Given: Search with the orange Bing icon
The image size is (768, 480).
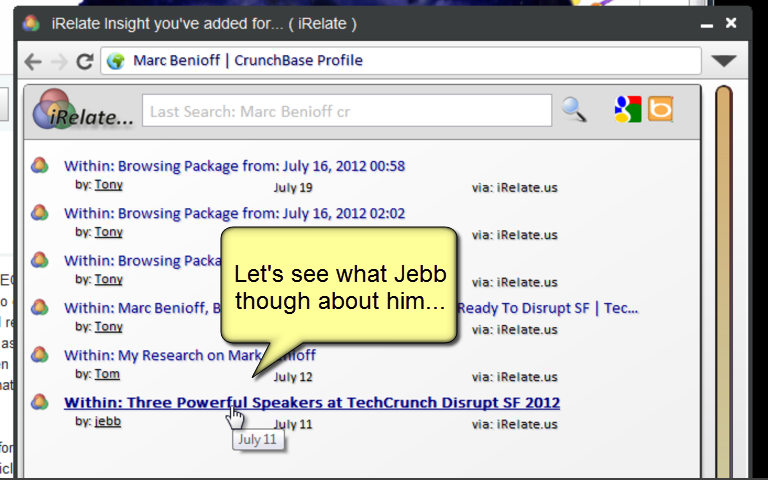Looking at the screenshot, I should click(660, 109).
